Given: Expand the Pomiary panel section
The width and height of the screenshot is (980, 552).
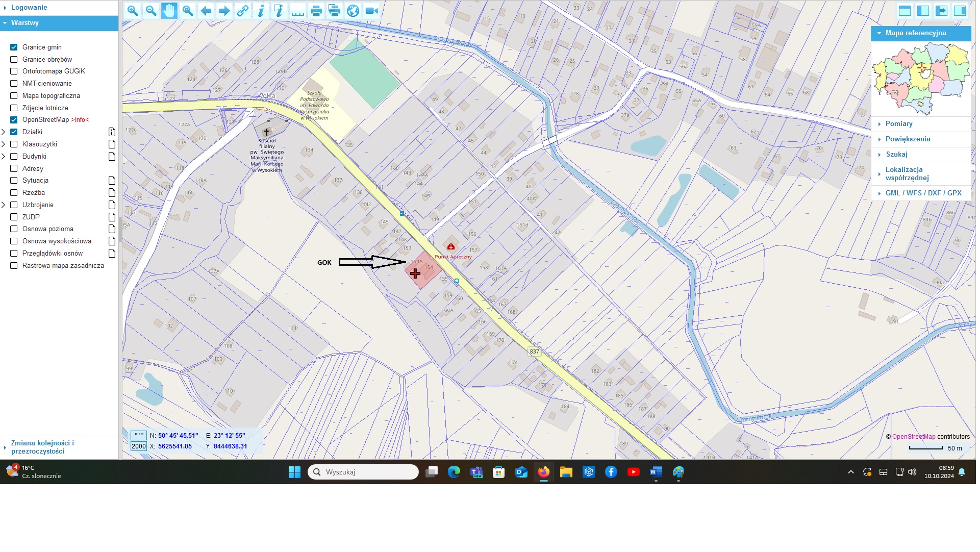Looking at the screenshot, I should 898,124.
